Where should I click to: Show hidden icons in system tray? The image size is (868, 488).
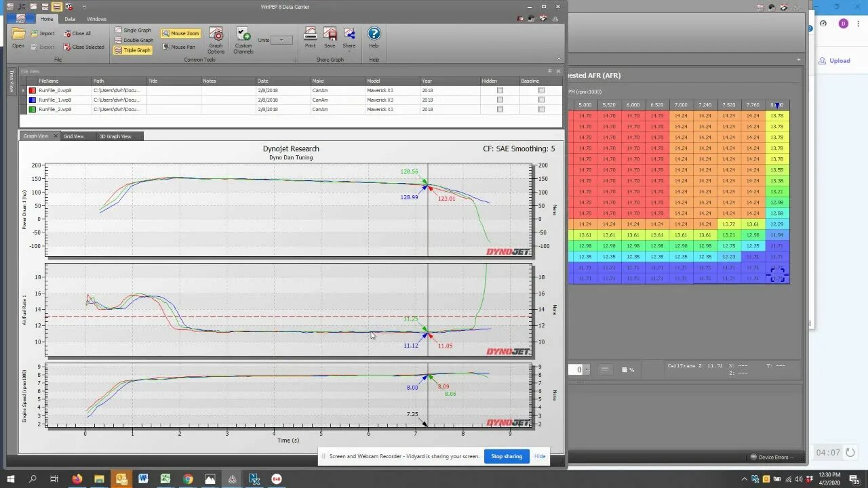point(745,479)
